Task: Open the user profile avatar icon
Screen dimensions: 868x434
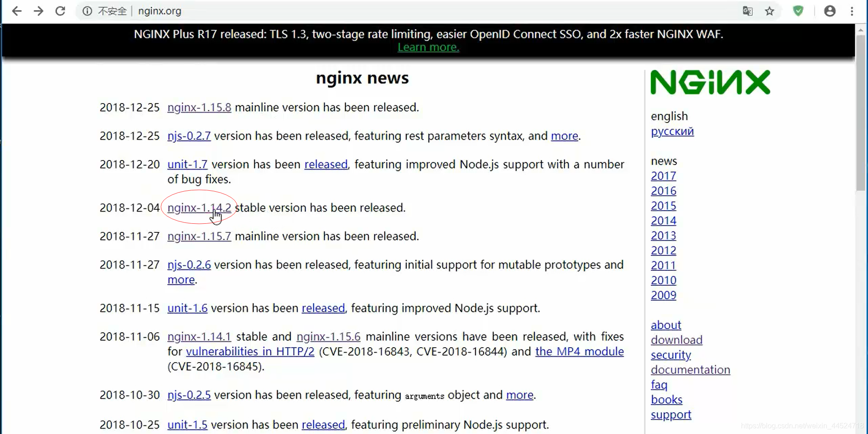Action: tap(830, 11)
